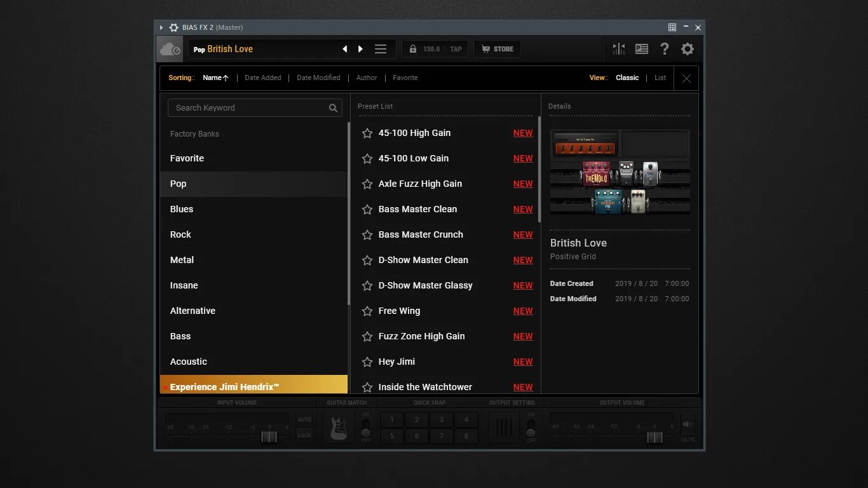Open the preset list hamburger menu
The image size is (868, 488).
[381, 49]
